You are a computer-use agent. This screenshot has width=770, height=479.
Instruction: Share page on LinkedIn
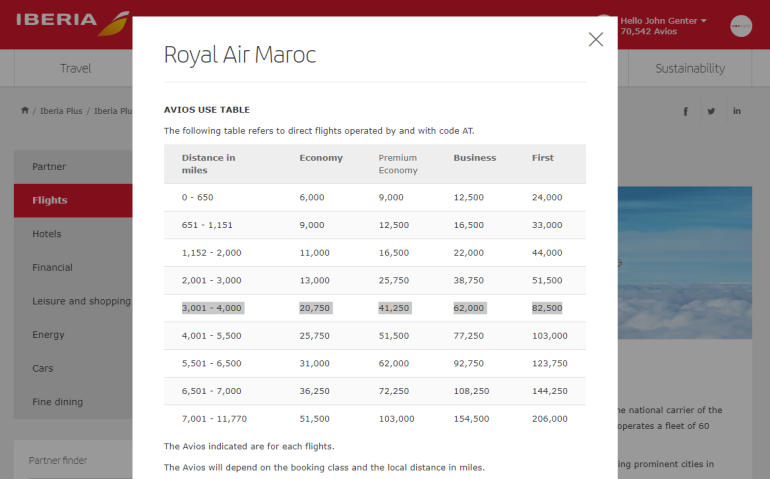tap(737, 111)
